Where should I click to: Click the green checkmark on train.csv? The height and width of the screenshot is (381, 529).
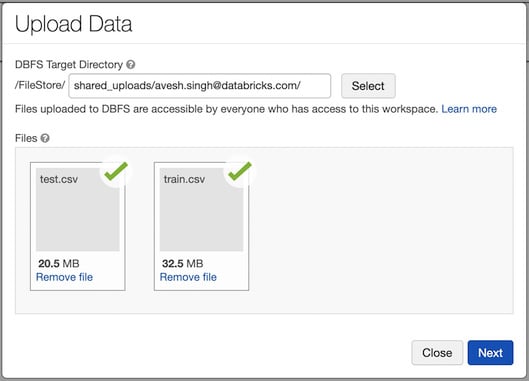240,171
